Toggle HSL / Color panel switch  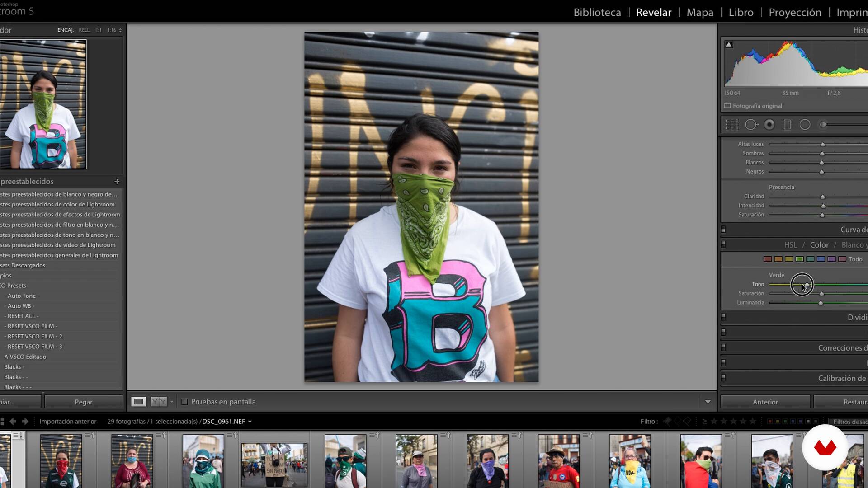point(723,244)
